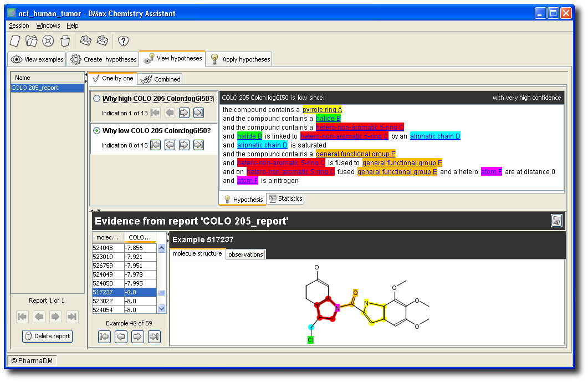
Task: Jump to last example in evidence list
Action: click(154, 336)
